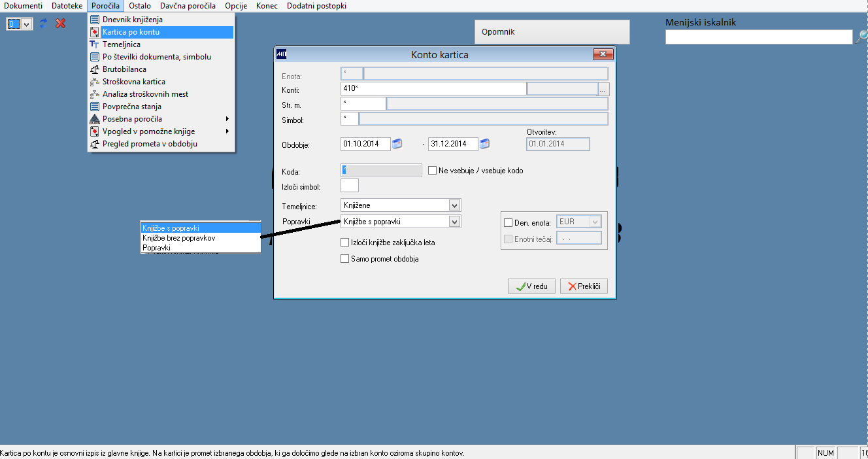Screen dimensions: 868x459
Task: Open the Datoteke menu
Action: (x=67, y=6)
